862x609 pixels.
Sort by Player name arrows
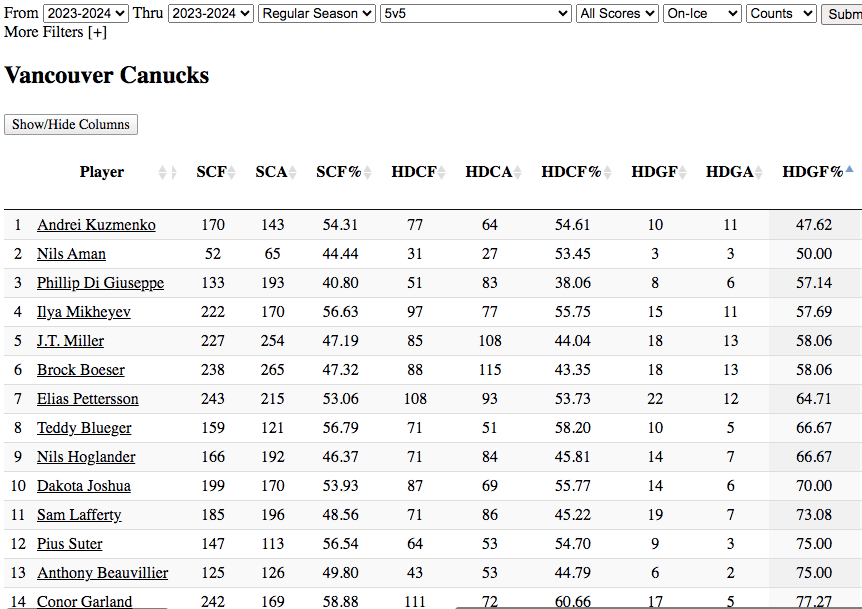coord(167,173)
